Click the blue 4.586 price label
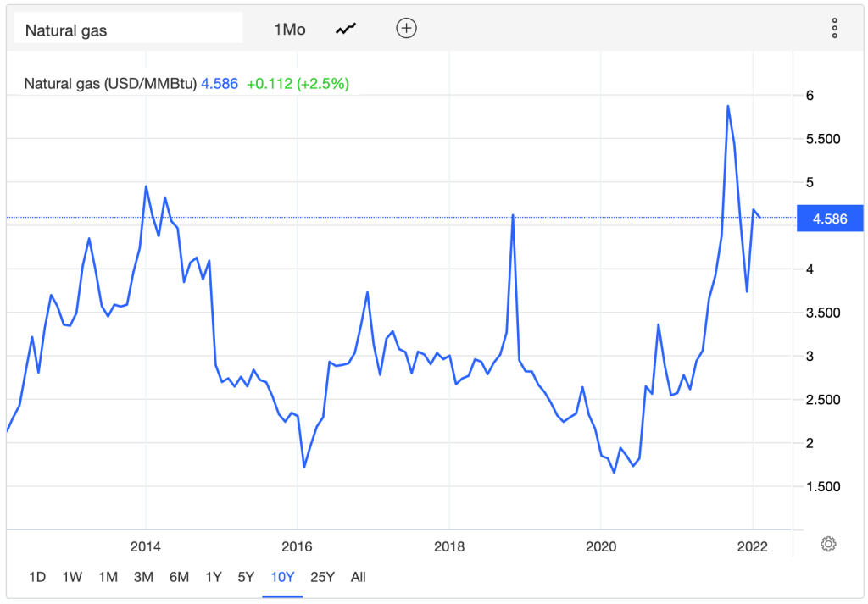868x604 pixels. click(829, 219)
